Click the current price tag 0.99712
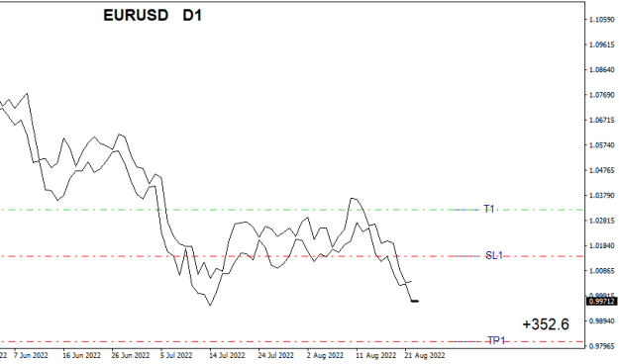This screenshot has height=364, width=619. point(602,302)
